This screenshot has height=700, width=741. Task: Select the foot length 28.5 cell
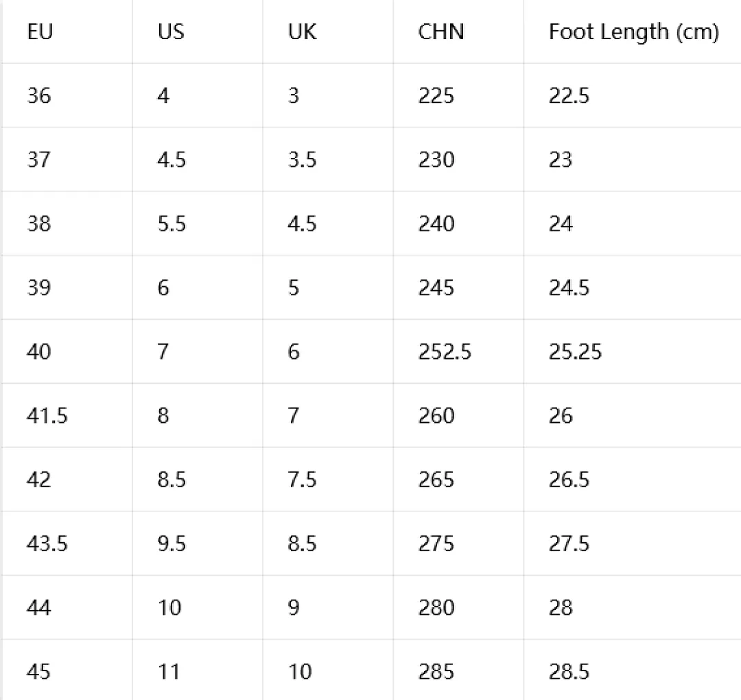pos(633,670)
